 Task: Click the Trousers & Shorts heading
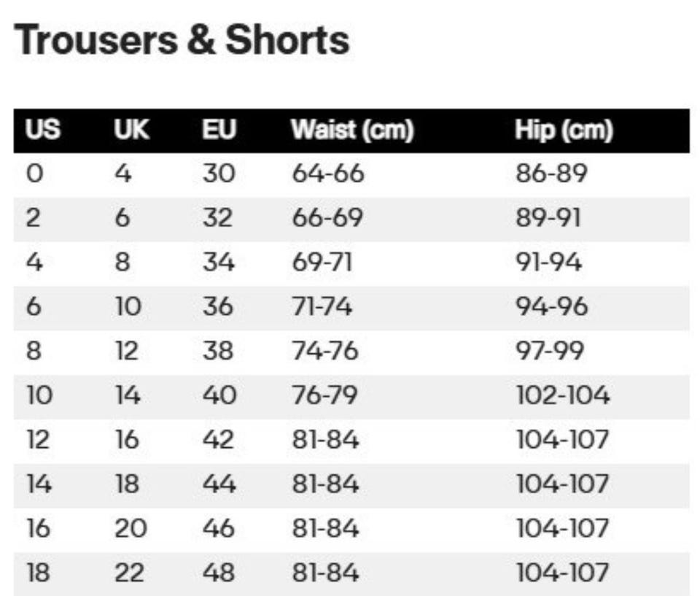click(182, 40)
